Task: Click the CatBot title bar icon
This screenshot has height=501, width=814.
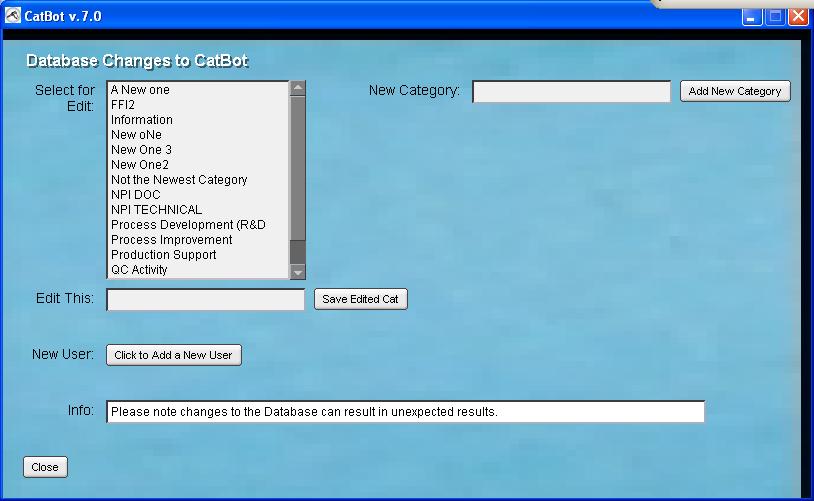Action: pos(12,16)
